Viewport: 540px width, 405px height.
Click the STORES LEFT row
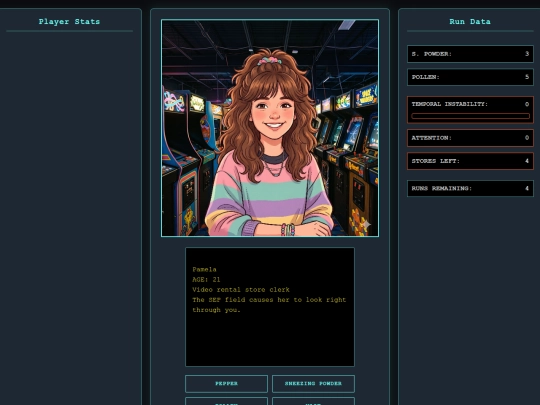[x=470, y=161]
